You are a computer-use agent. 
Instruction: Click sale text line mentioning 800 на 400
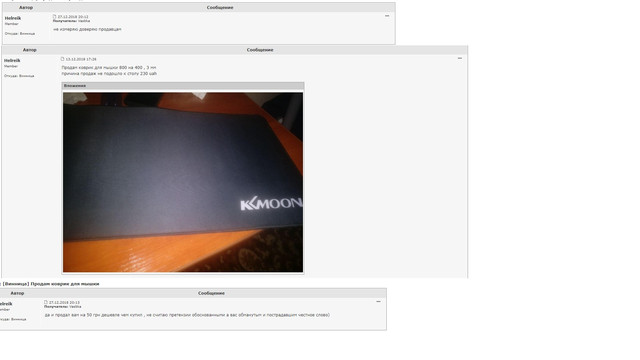click(x=109, y=67)
